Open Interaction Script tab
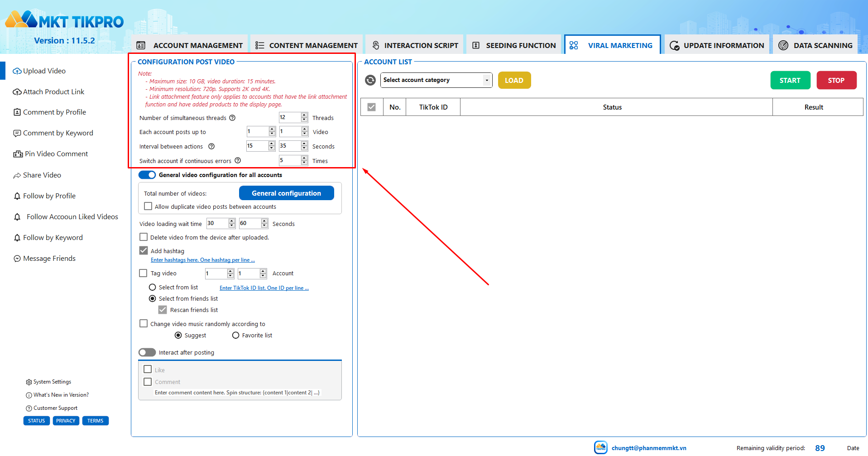 tap(415, 45)
